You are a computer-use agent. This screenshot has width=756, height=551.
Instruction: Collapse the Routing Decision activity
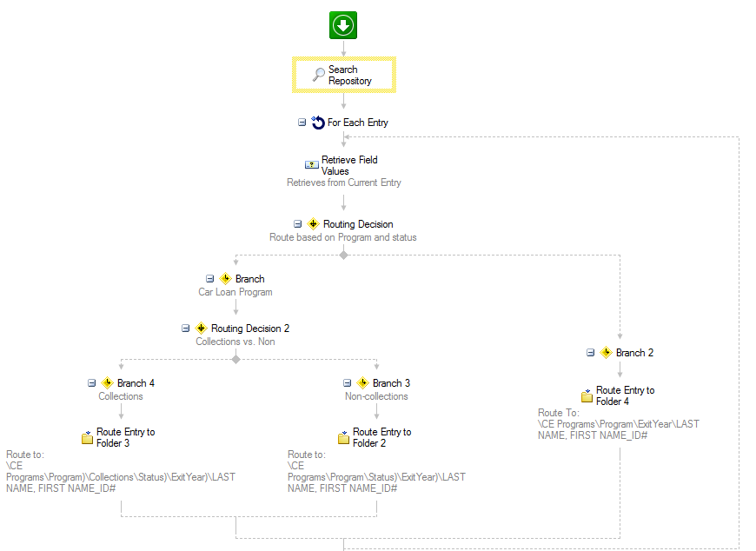pyautogui.click(x=297, y=223)
